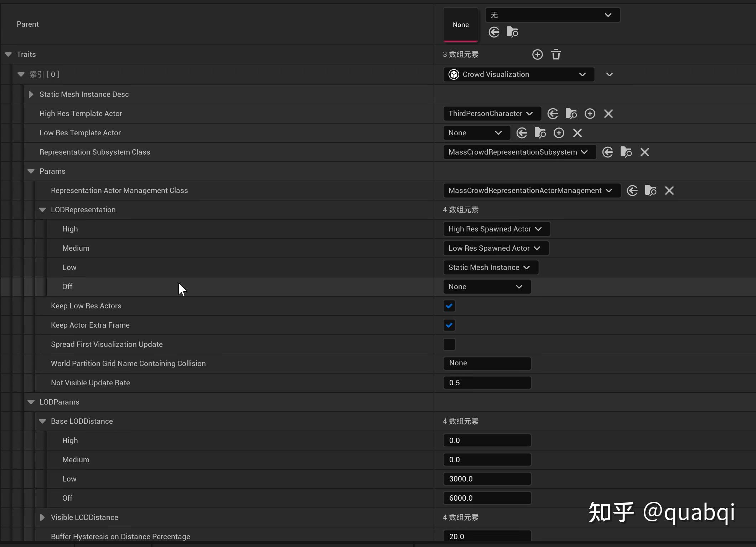Click the Base LODDistance Off value 6000.0
This screenshot has height=547, width=756.
[x=487, y=498]
